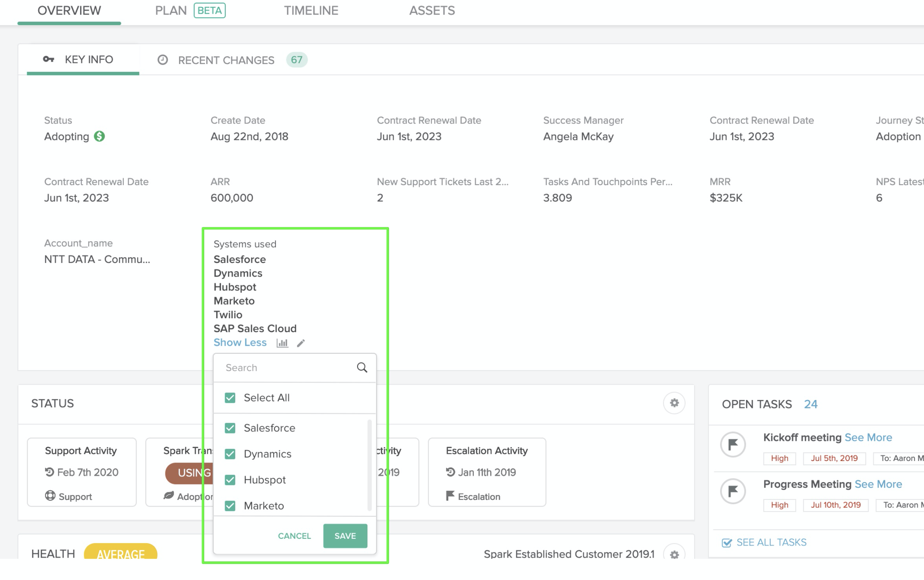Click the MRR value $325K
The height and width of the screenshot is (580, 924).
click(x=726, y=198)
